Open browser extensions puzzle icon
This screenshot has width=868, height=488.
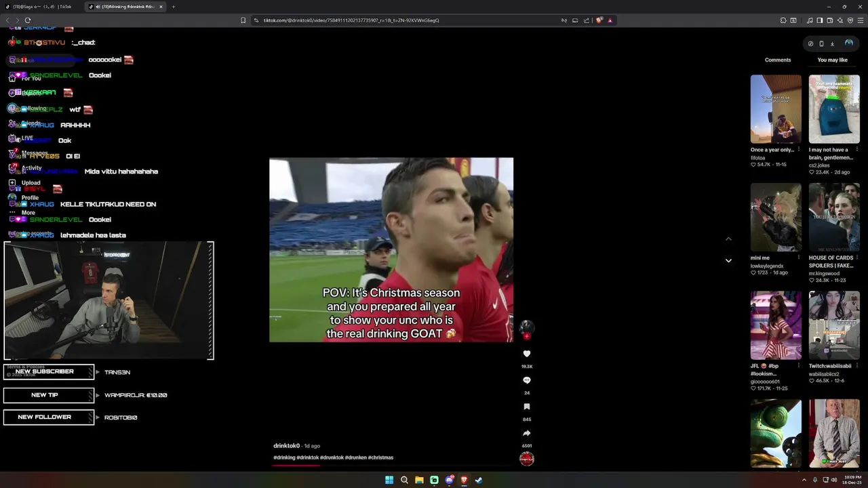click(783, 20)
